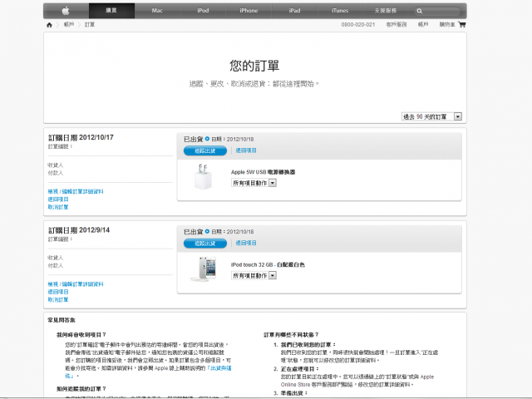Open the Mac tab in navigation
Image resolution: width=532 pixels, height=399 pixels.
tap(157, 11)
